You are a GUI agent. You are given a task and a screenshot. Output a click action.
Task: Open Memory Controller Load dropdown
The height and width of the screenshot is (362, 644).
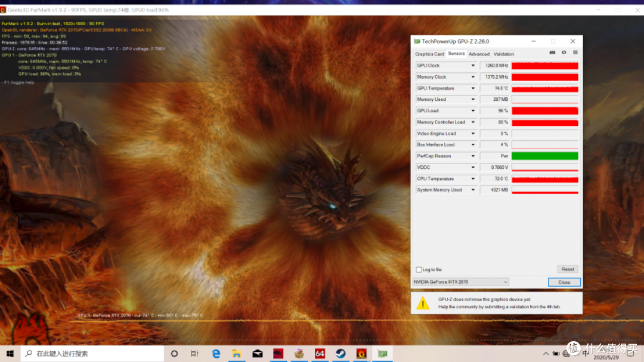[473, 122]
